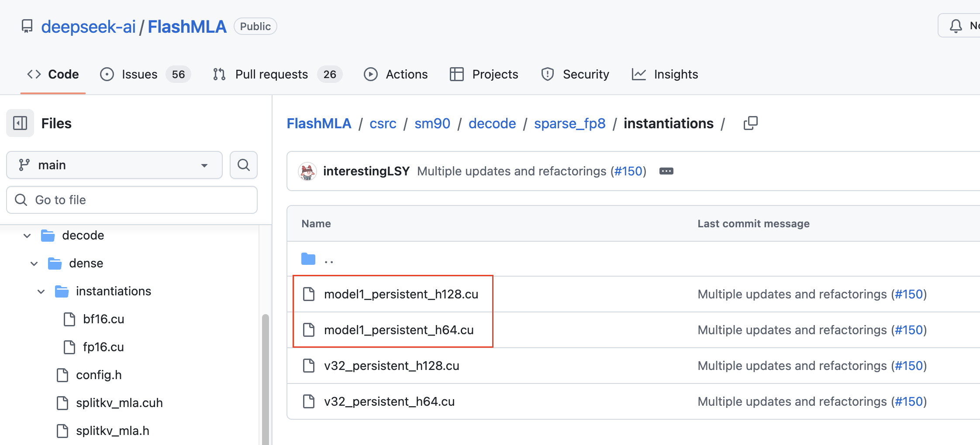
Task: Click interestingLSY's avatar image
Action: click(307, 171)
